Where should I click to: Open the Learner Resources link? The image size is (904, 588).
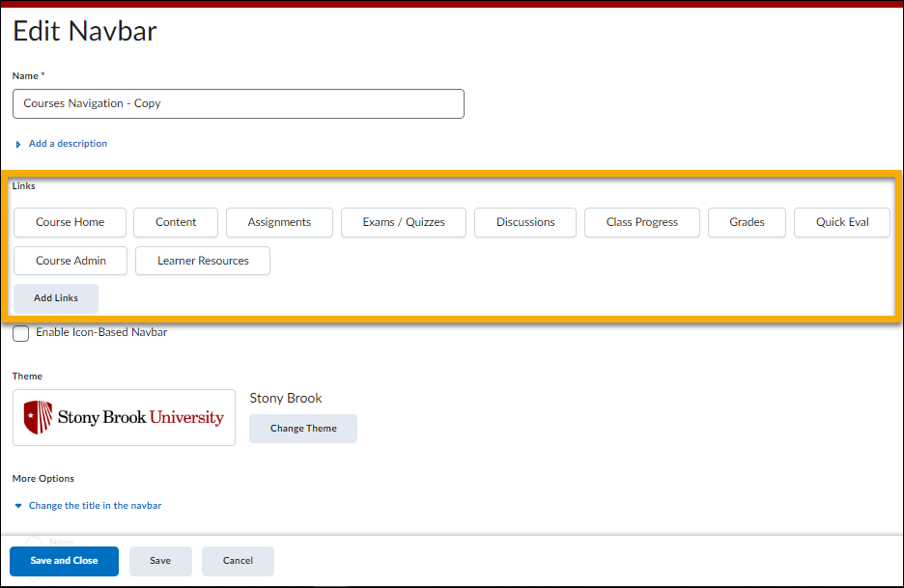click(x=202, y=260)
